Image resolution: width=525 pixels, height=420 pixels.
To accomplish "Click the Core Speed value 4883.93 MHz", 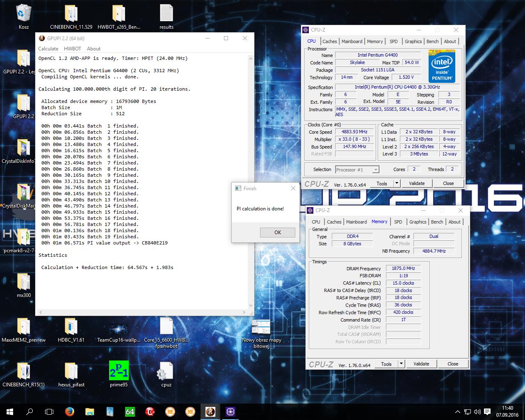I will point(354,132).
